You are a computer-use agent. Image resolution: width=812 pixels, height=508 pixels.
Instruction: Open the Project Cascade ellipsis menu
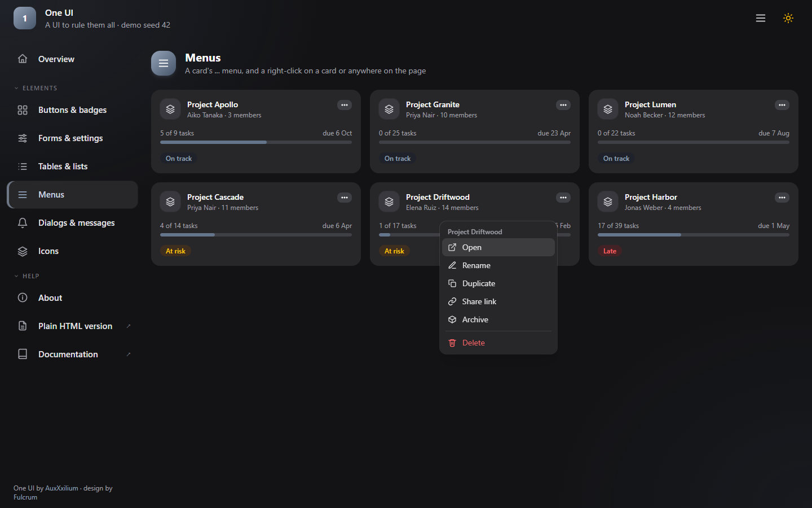[x=345, y=198]
